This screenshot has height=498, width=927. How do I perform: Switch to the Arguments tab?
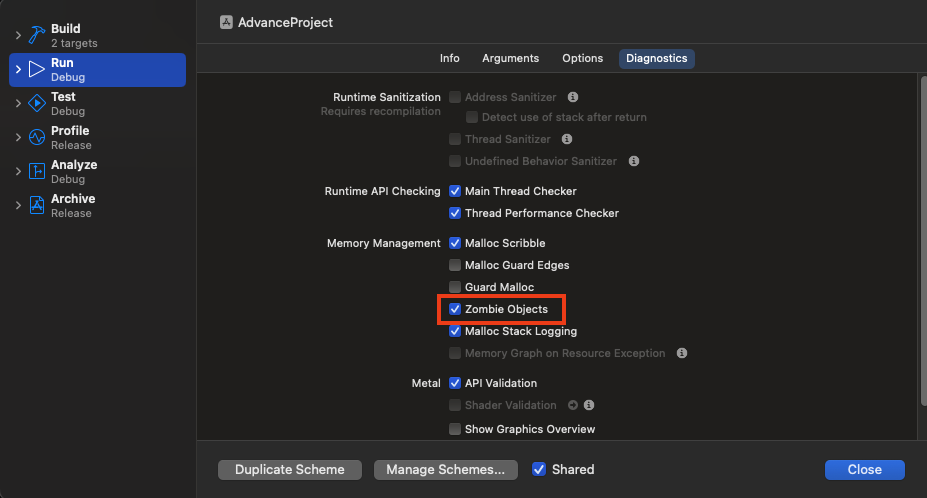click(510, 59)
